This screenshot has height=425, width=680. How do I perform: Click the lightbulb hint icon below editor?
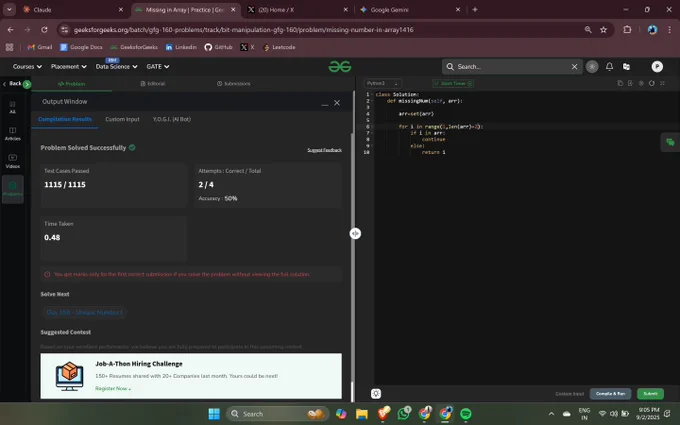point(376,394)
